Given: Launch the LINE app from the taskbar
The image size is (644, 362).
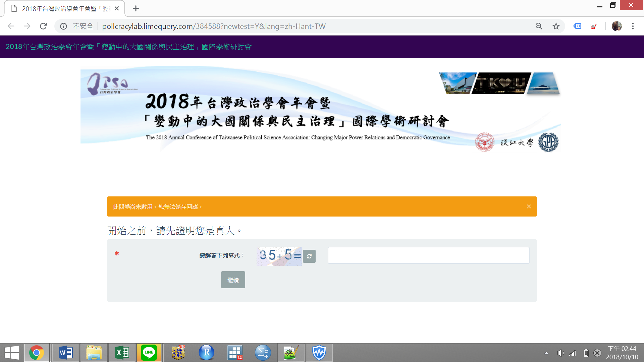Looking at the screenshot, I should pyautogui.click(x=149, y=353).
